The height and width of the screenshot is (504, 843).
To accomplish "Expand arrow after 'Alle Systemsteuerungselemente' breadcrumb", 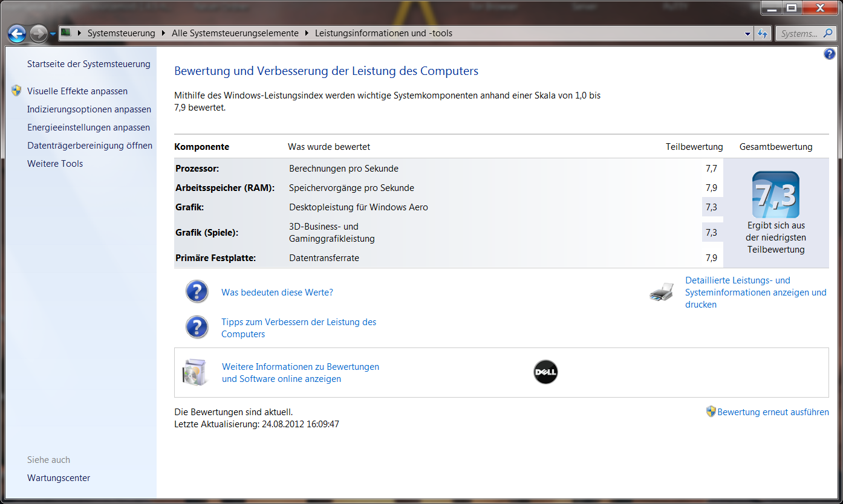I will 307,33.
